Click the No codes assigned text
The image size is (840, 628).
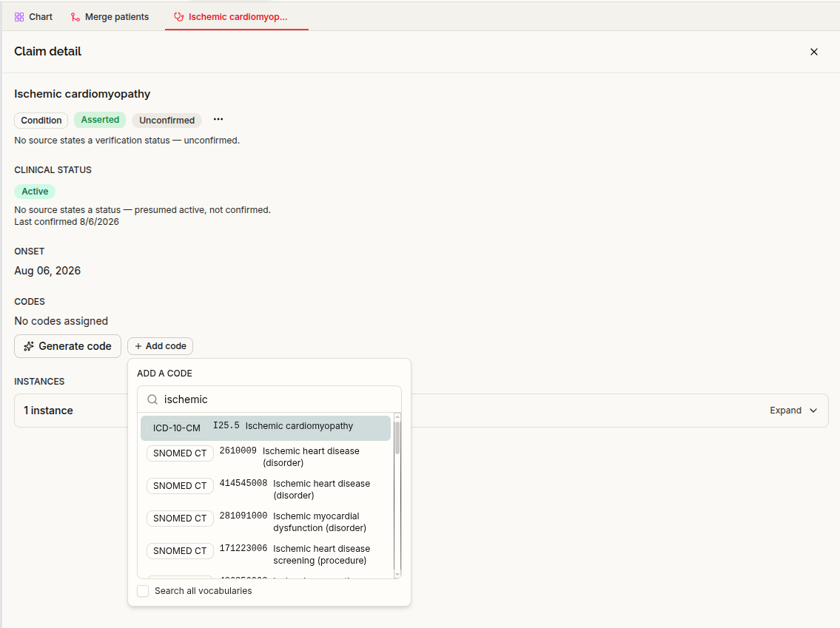(61, 321)
